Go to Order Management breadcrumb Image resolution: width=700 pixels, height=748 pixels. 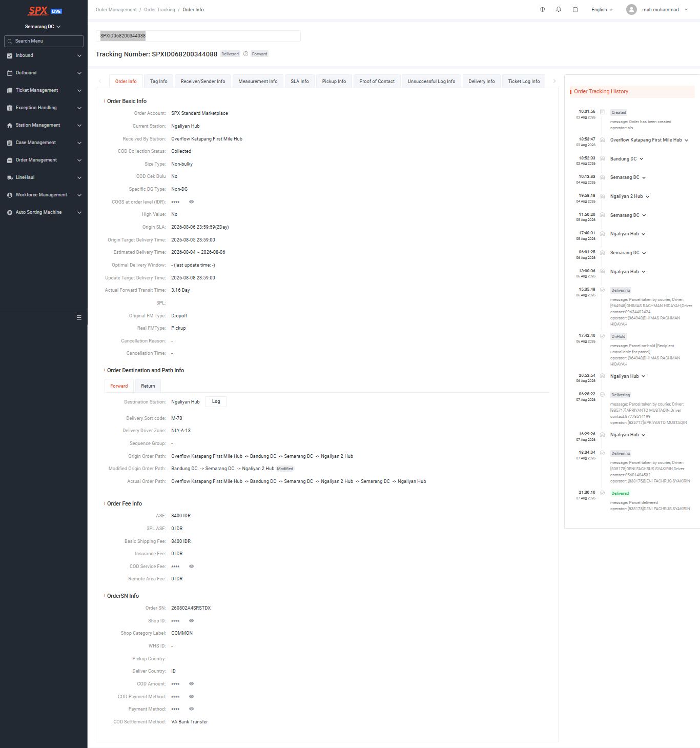coord(116,10)
